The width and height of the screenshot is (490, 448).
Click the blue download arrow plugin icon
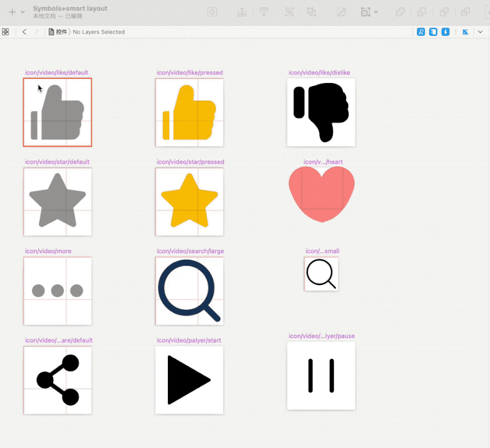pos(445,32)
